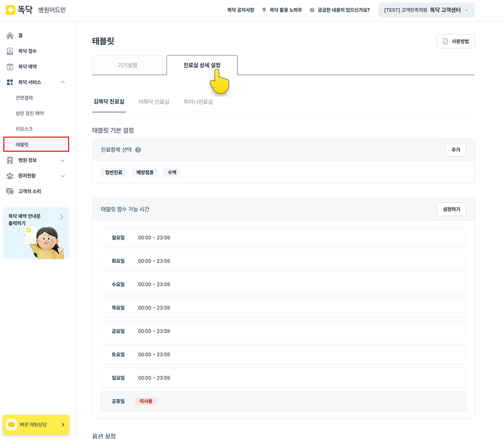Image resolution: width=504 pixels, height=439 pixels.
Task: Click the 똑닥 서비스 grid icon
Action: point(10,82)
